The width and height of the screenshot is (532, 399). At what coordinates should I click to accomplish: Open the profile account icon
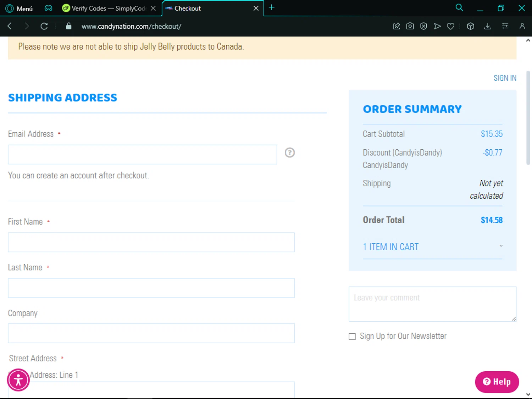[522, 26]
